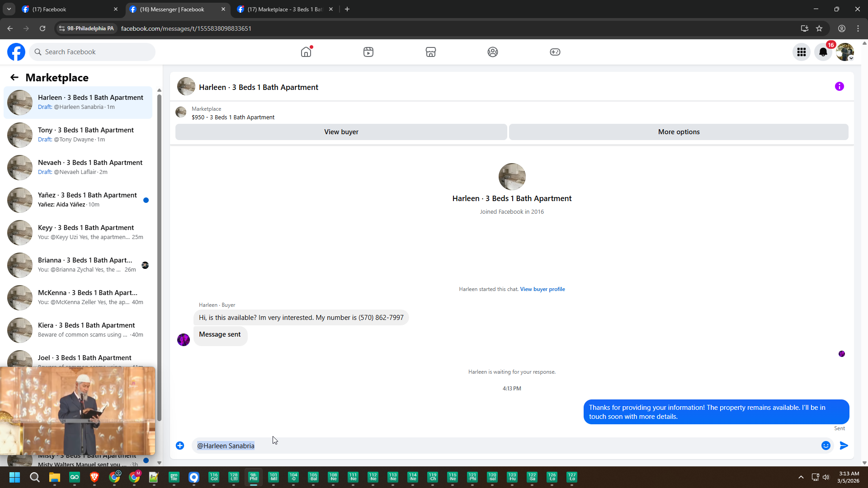Click the 98-Philadelphia PA site chip

[86, 28]
